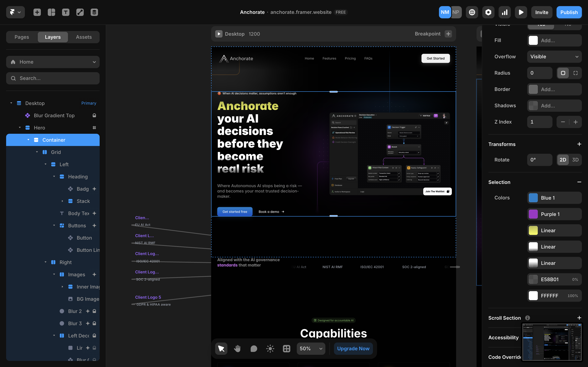Click the globe localization icon

point(472,12)
